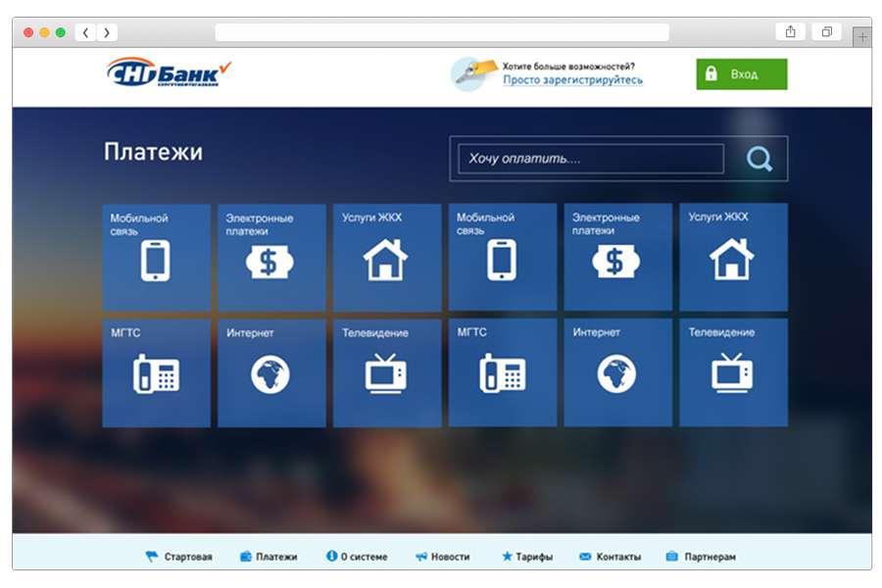This screenshot has width=882, height=588.
Task: Click the magnifier search icon
Action: click(x=759, y=159)
